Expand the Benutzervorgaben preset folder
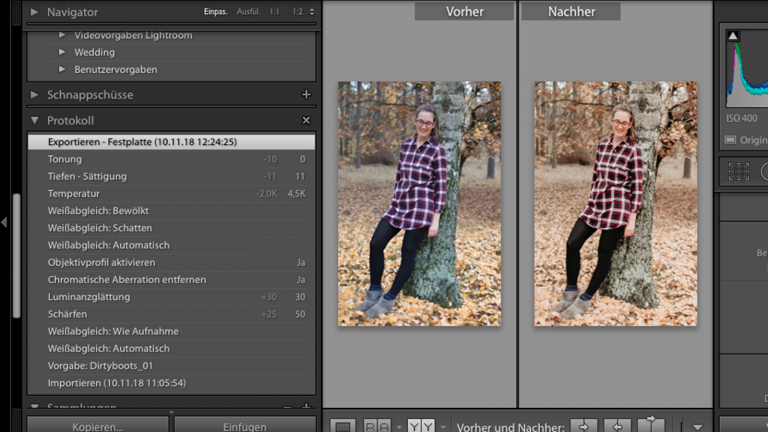768x432 pixels. (62, 69)
